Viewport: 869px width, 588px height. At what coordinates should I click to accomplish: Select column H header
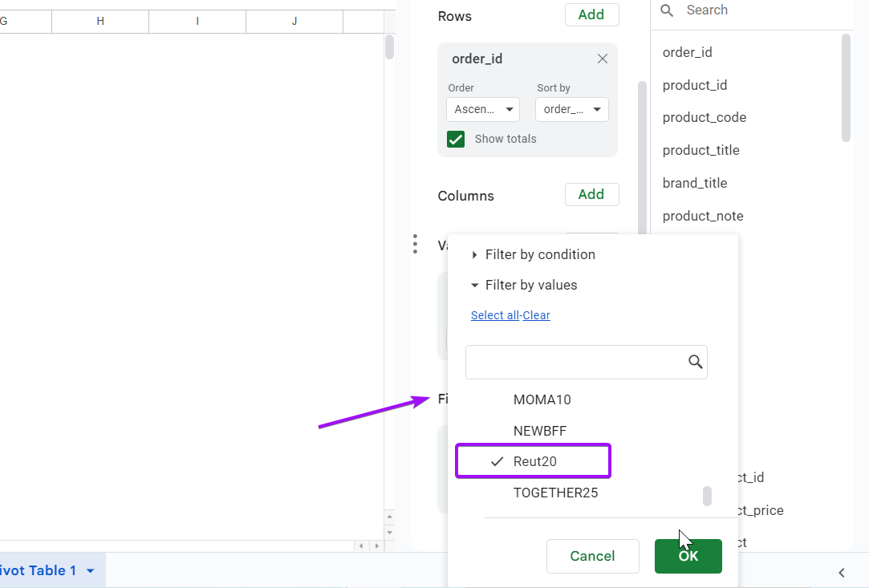coord(100,21)
